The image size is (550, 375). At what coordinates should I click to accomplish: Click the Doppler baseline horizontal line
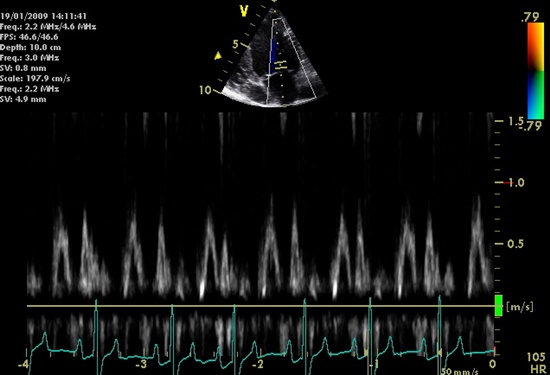(x=261, y=306)
